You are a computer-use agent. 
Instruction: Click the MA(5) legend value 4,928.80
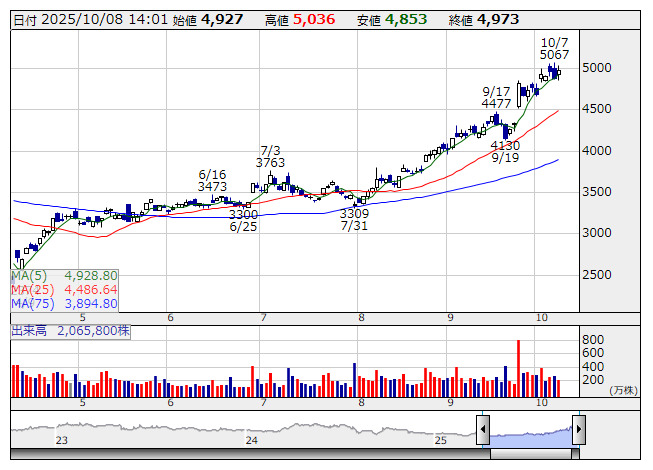91,276
